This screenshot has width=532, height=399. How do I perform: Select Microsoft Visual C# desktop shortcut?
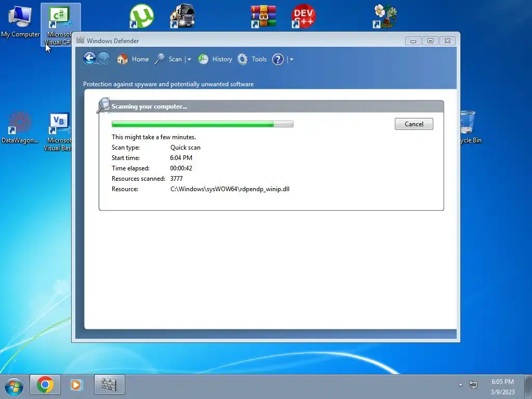point(59,25)
